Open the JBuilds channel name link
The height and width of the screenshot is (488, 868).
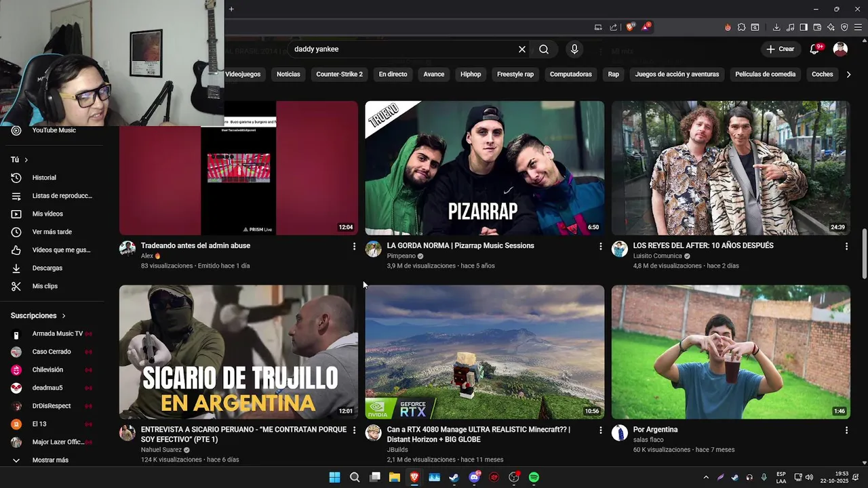click(397, 449)
